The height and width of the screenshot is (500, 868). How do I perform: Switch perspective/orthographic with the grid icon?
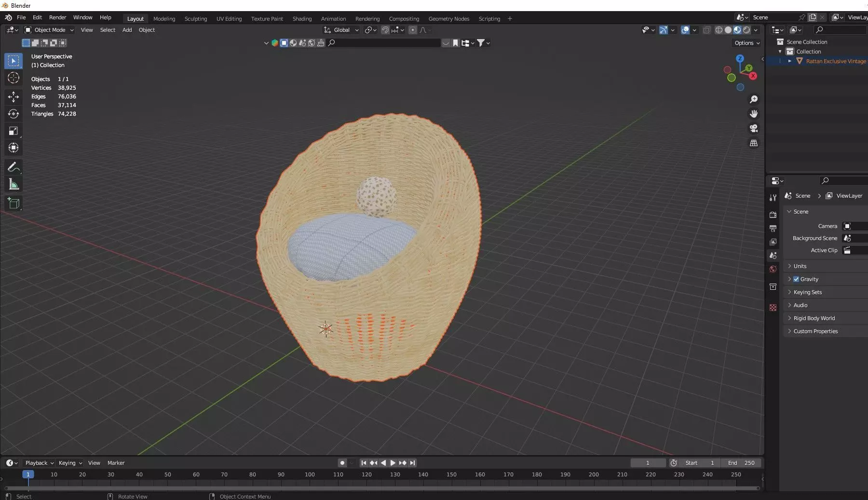click(x=754, y=143)
